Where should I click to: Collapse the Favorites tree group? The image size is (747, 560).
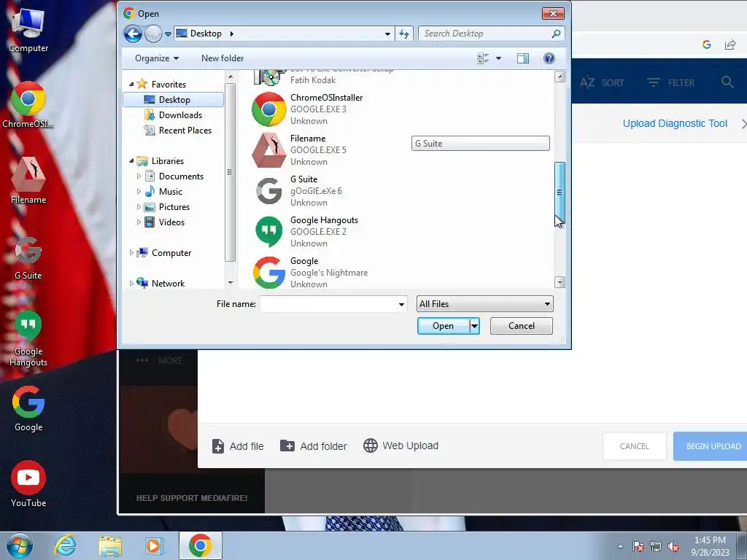pyautogui.click(x=131, y=84)
